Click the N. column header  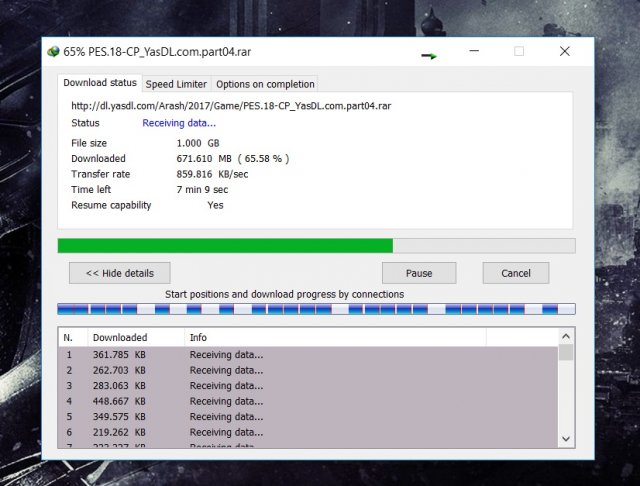73,337
